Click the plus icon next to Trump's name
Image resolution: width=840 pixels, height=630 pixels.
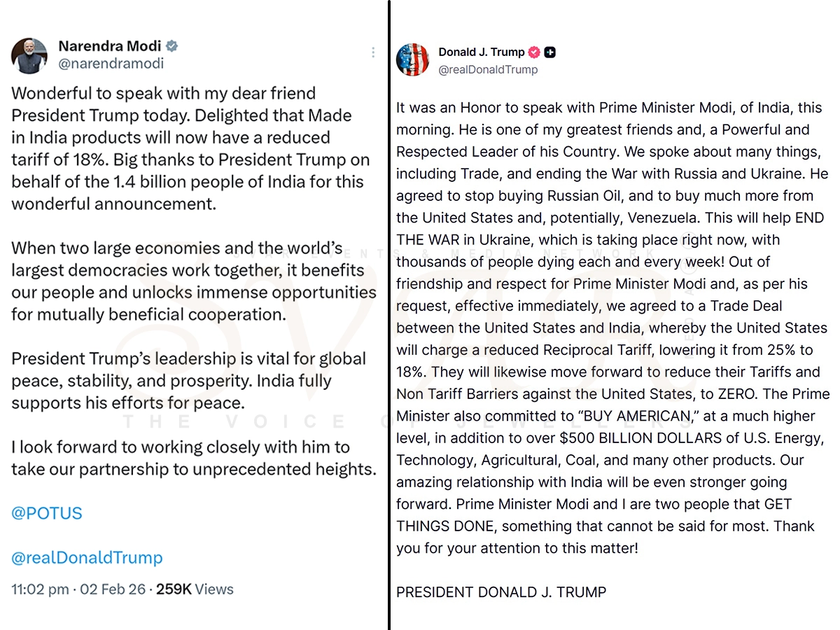[x=550, y=52]
